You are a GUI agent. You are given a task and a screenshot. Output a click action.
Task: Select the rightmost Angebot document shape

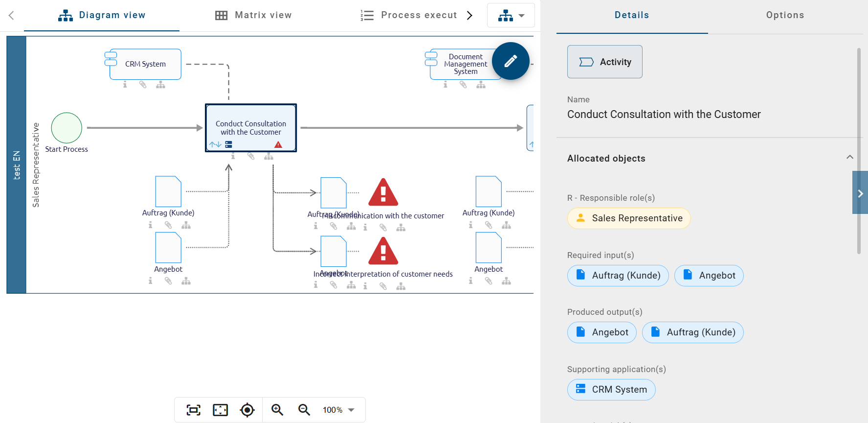coord(489,248)
